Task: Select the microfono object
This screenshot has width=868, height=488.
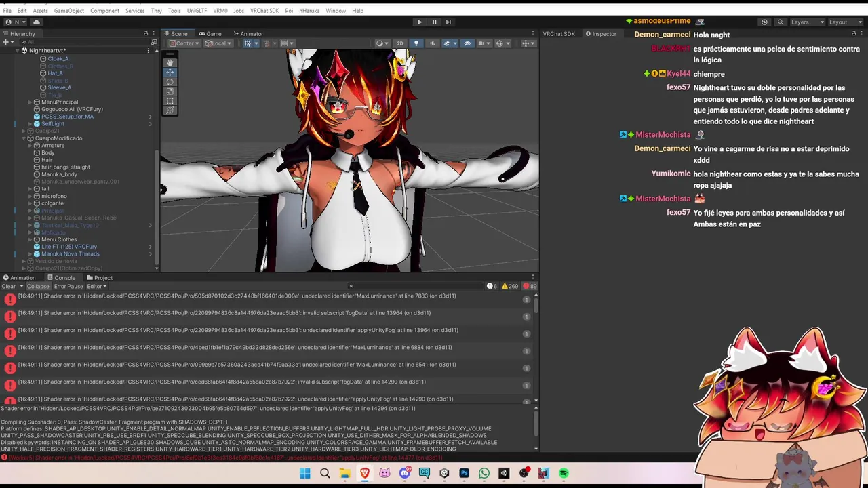Action: pyautogui.click(x=54, y=196)
